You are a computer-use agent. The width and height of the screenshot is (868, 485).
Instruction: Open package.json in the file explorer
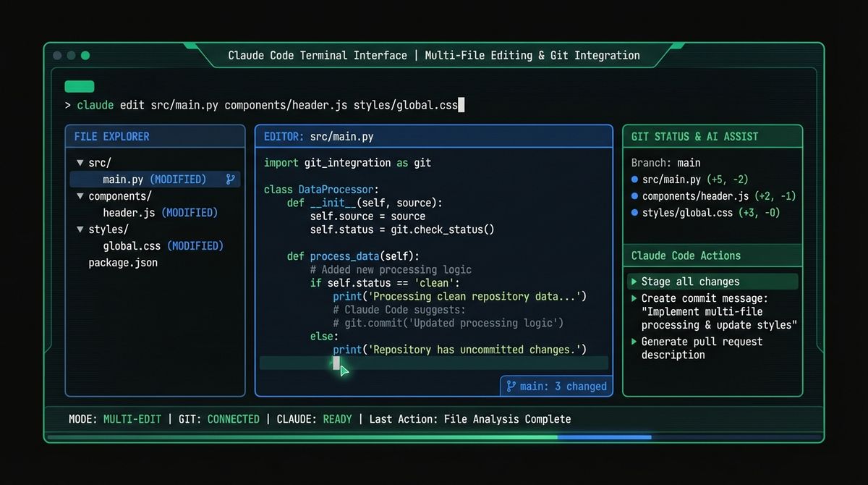[x=123, y=263]
